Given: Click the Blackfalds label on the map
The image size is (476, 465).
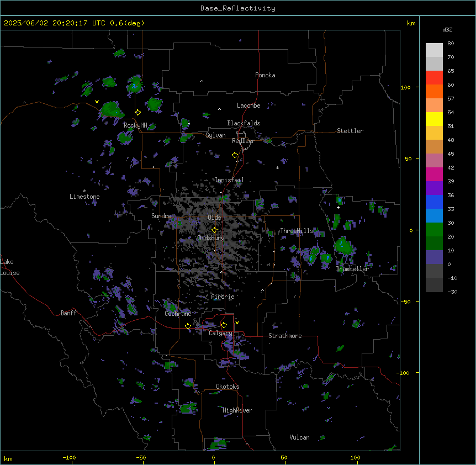Looking at the screenshot, I should click(244, 123).
